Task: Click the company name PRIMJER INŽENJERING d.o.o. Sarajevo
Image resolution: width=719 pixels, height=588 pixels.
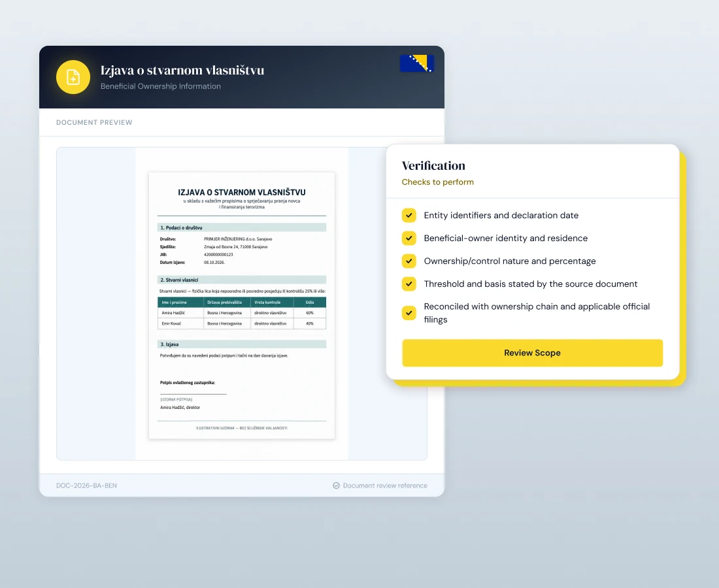Action: pyautogui.click(x=238, y=238)
